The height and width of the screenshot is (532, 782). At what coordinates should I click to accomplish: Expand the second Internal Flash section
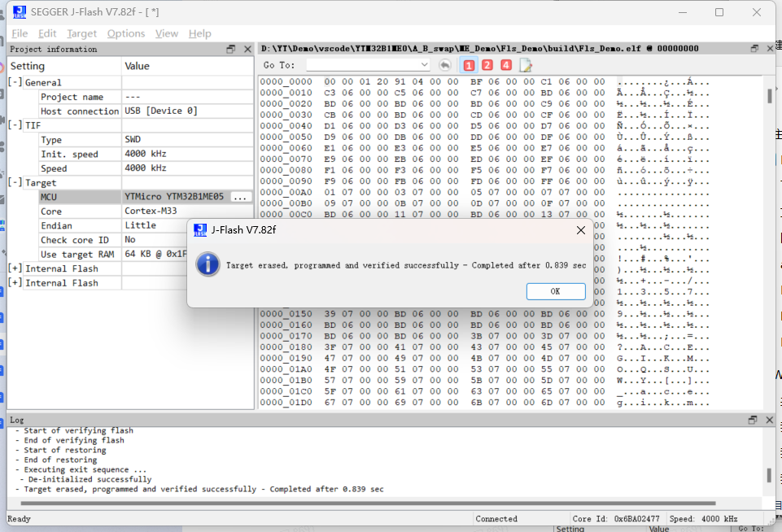click(15, 283)
